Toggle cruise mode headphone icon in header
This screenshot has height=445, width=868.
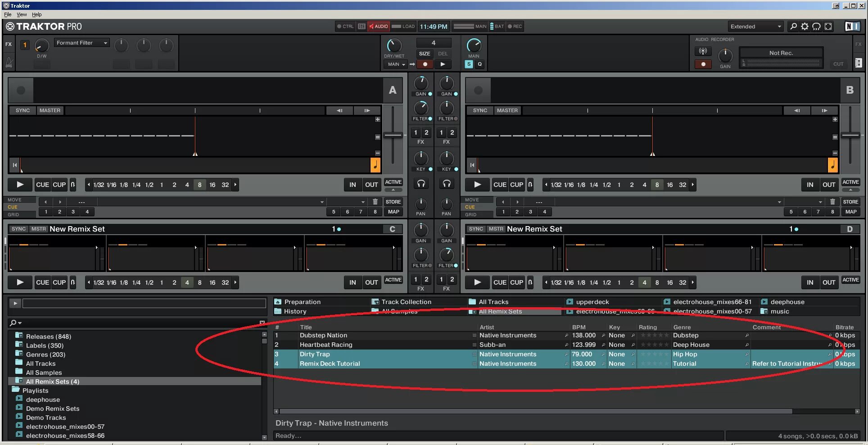point(816,27)
